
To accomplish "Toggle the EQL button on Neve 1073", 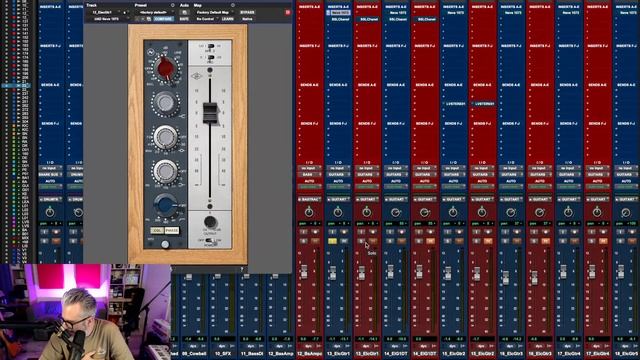I will point(157,231).
